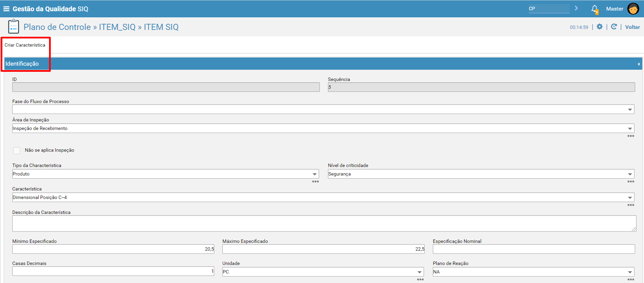
Task: Click the Master username
Action: pos(615,9)
